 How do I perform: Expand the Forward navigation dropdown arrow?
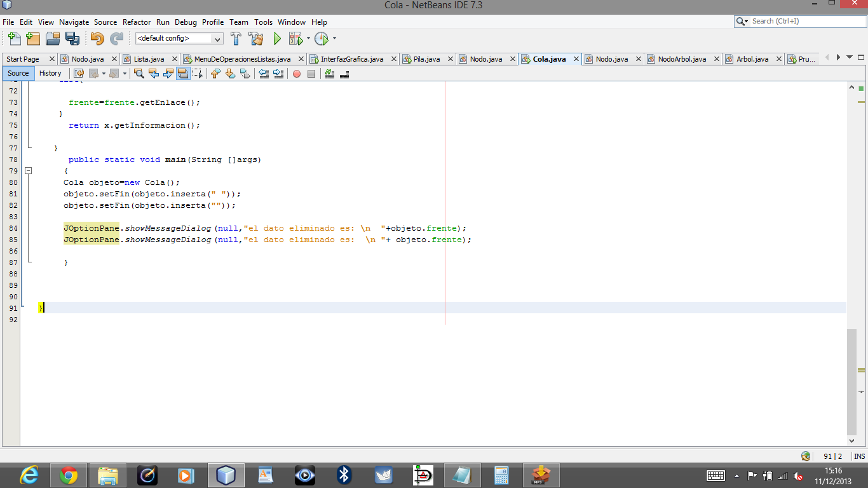pos(125,74)
